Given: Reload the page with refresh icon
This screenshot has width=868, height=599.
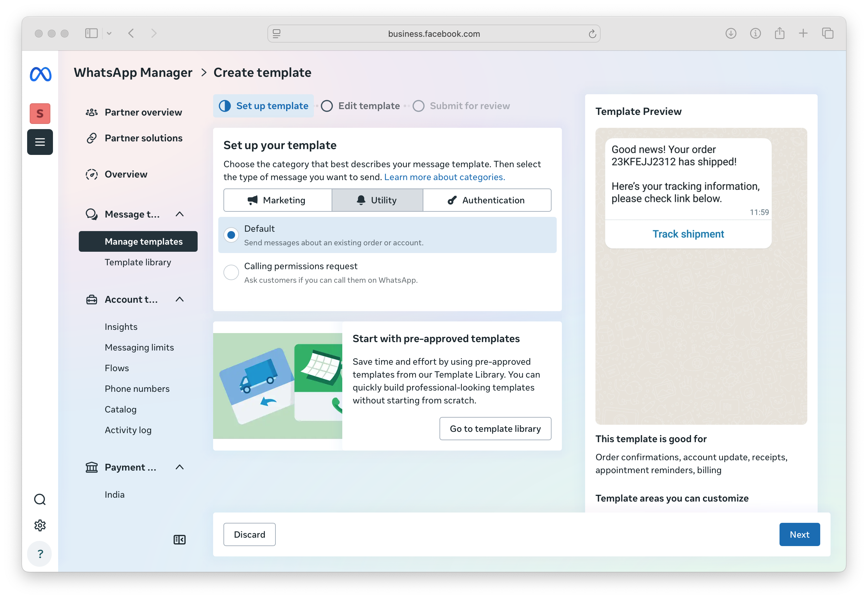Looking at the screenshot, I should (x=592, y=34).
